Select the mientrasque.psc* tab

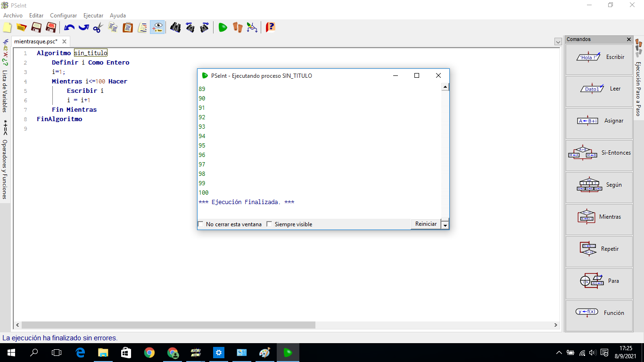[36, 41]
